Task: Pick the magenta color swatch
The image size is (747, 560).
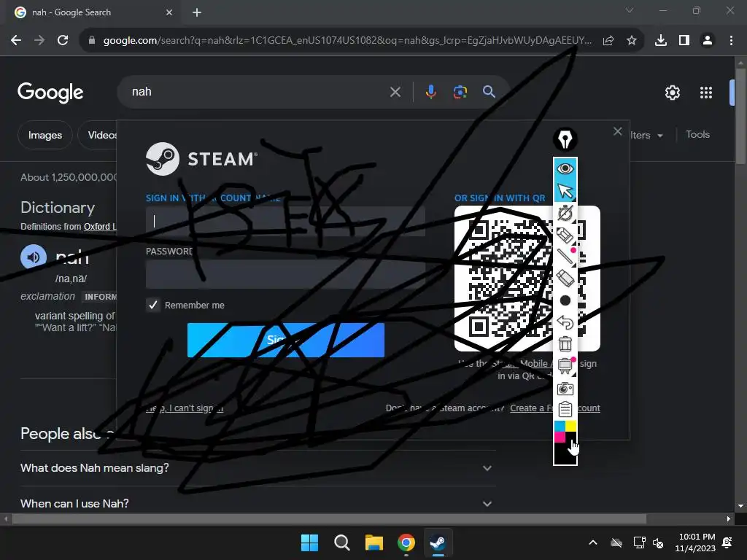Action: click(x=560, y=437)
